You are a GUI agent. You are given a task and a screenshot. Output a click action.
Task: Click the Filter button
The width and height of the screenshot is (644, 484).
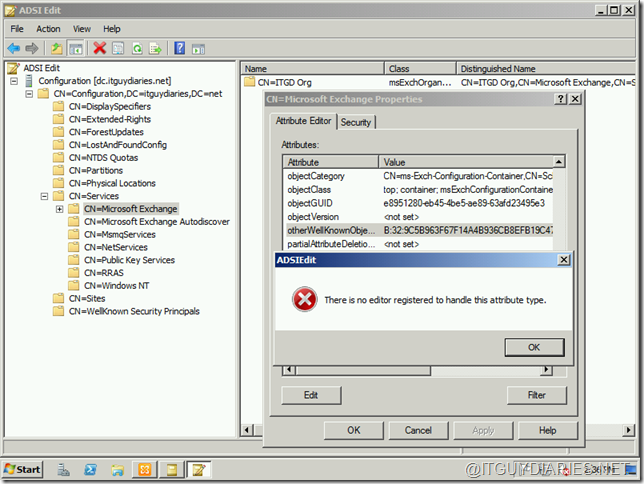(x=536, y=395)
